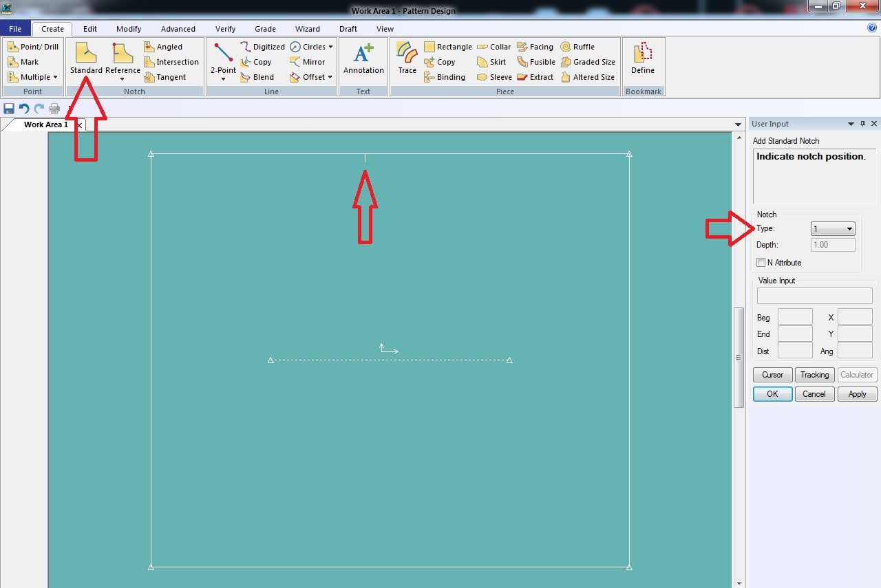Screen dimensions: 881x588
Task: Switch to the Edit ribbon tab
Action: coord(90,29)
